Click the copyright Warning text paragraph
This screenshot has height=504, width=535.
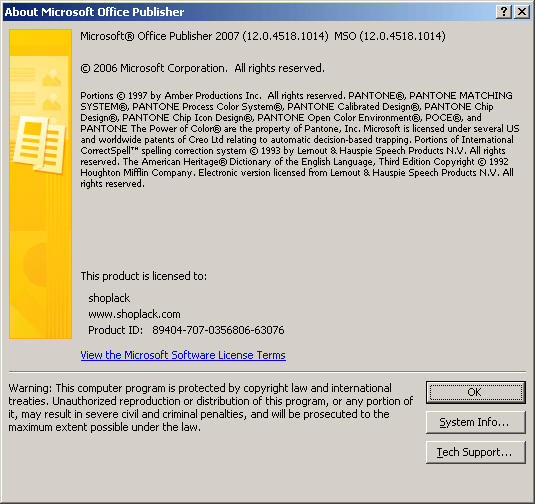pos(211,407)
